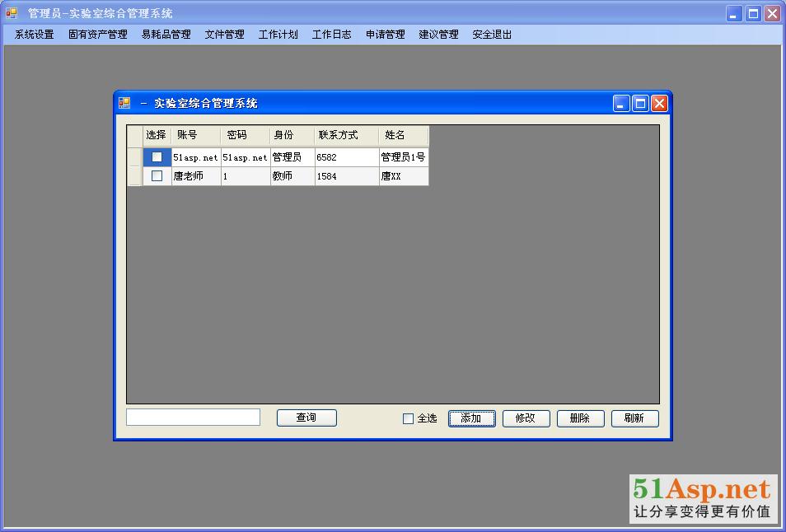
Task: Tick the checkbox for the 唐老师 row
Action: pyautogui.click(x=157, y=176)
